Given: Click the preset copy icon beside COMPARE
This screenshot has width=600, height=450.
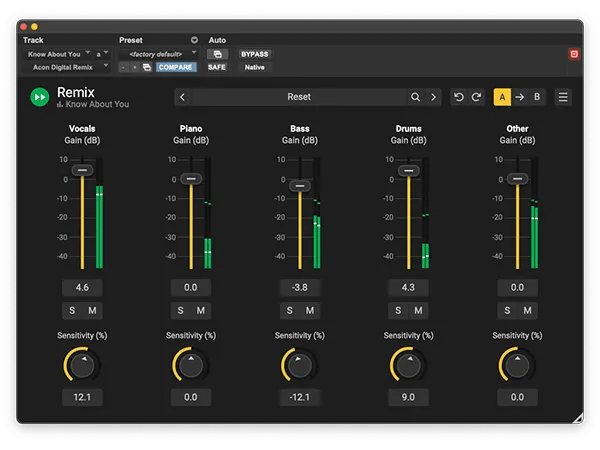Looking at the screenshot, I should tap(147, 67).
